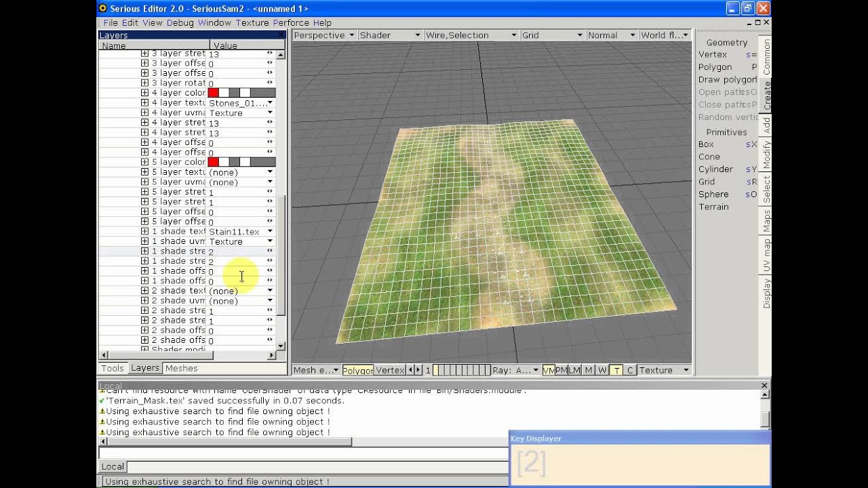Click the wide gray swatch in 4 layer color row

pyautogui.click(x=263, y=93)
